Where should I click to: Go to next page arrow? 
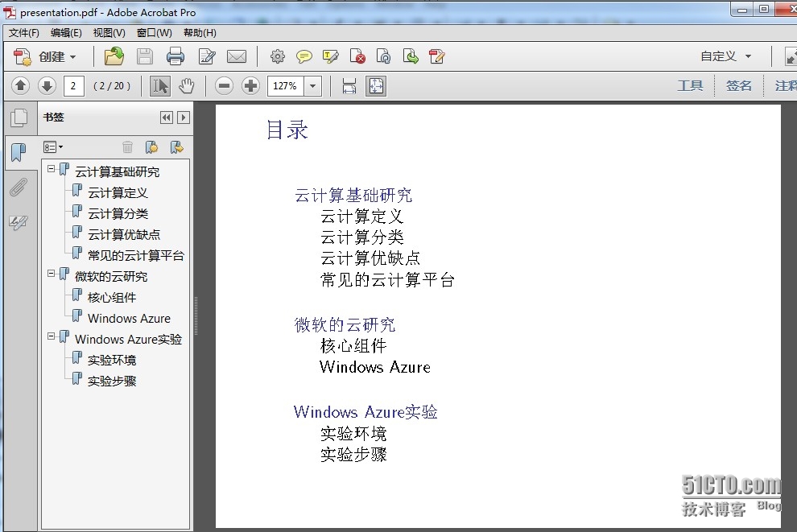point(47,85)
